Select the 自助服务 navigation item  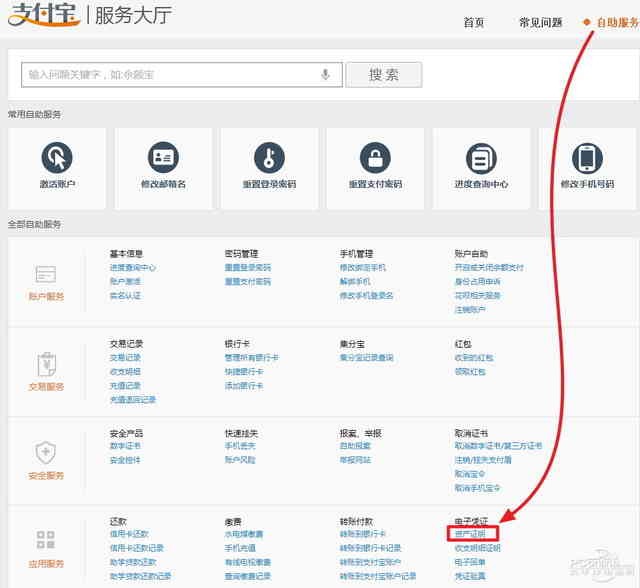(617, 22)
